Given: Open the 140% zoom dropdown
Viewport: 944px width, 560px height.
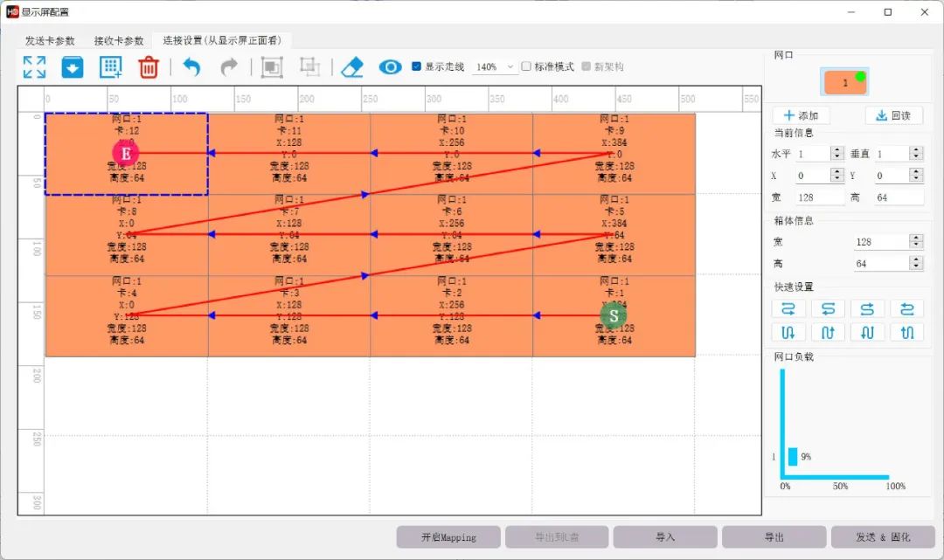Looking at the screenshot, I should point(494,66).
